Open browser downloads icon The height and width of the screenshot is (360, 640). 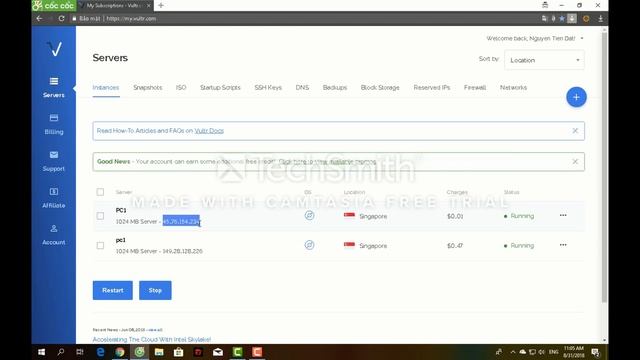coord(600,18)
